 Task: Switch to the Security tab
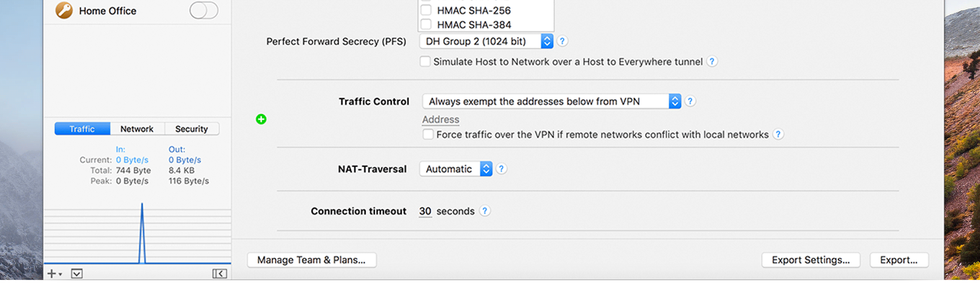192,129
